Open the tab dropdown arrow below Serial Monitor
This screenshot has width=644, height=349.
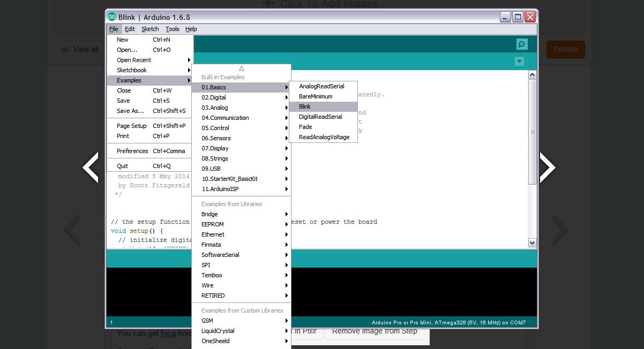pos(519,62)
